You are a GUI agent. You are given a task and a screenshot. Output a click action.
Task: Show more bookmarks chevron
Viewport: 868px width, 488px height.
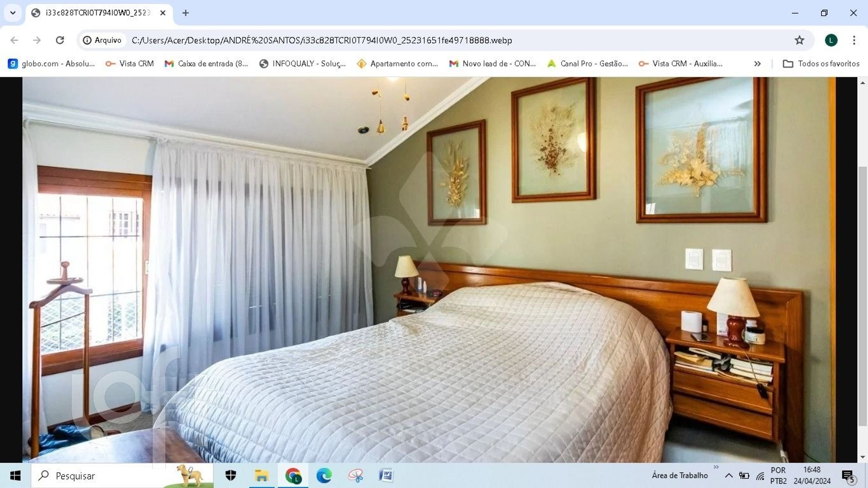[757, 64]
